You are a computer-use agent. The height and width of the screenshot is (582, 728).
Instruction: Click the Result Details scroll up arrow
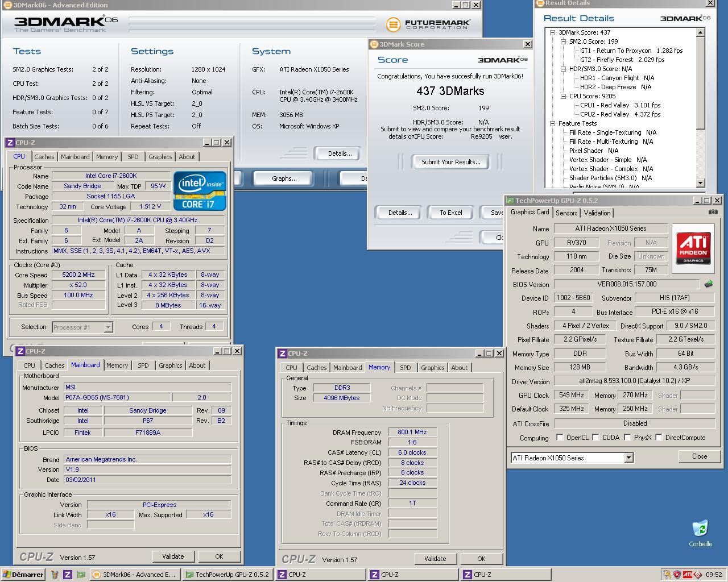click(x=701, y=32)
